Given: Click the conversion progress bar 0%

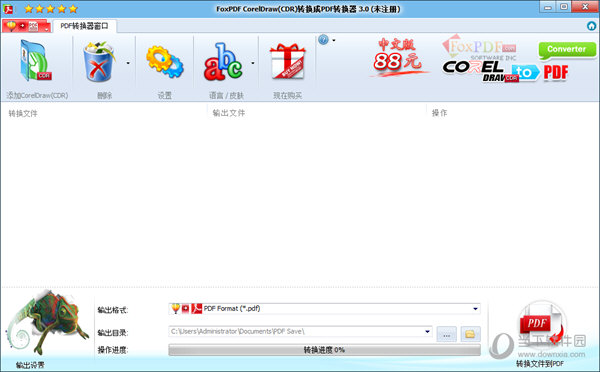Looking at the screenshot, I should click(x=324, y=350).
